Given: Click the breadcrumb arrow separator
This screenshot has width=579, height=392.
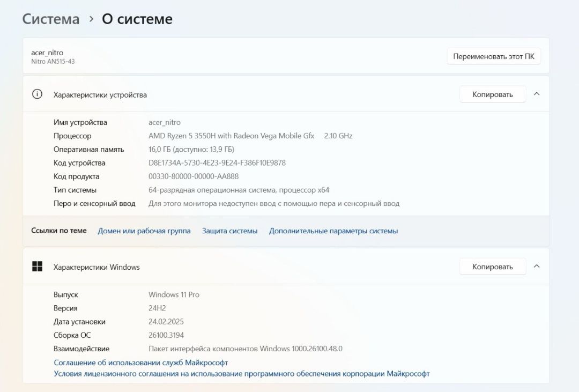Looking at the screenshot, I should pos(91,19).
